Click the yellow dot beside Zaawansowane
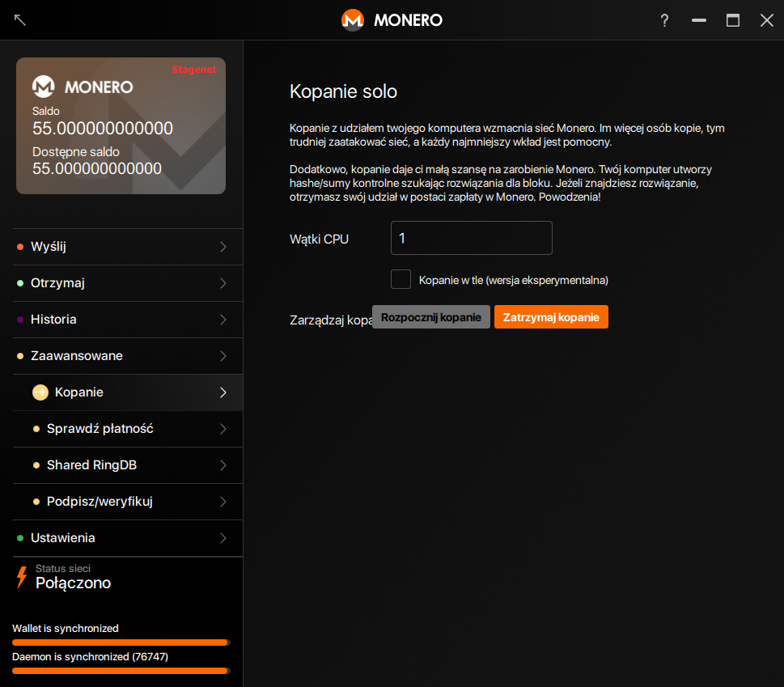Viewport: 784px width, 687px height. tap(20, 356)
